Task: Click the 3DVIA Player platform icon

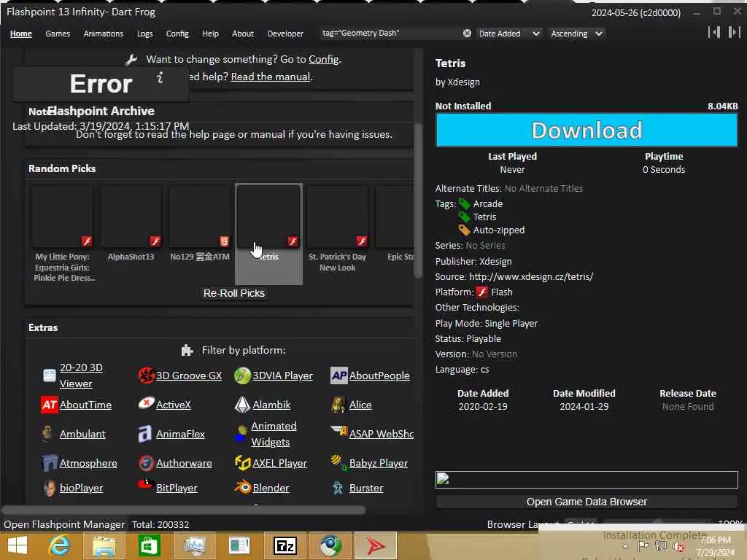Action: tap(242, 376)
